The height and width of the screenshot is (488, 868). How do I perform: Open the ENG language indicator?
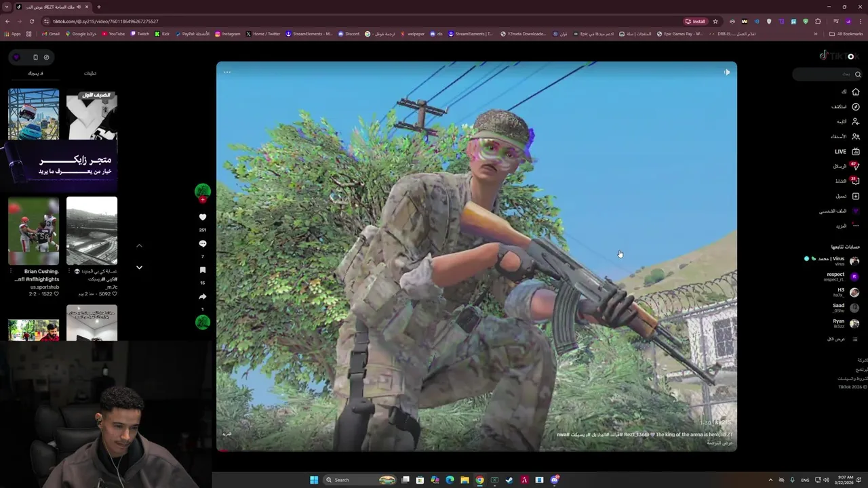coord(805,480)
